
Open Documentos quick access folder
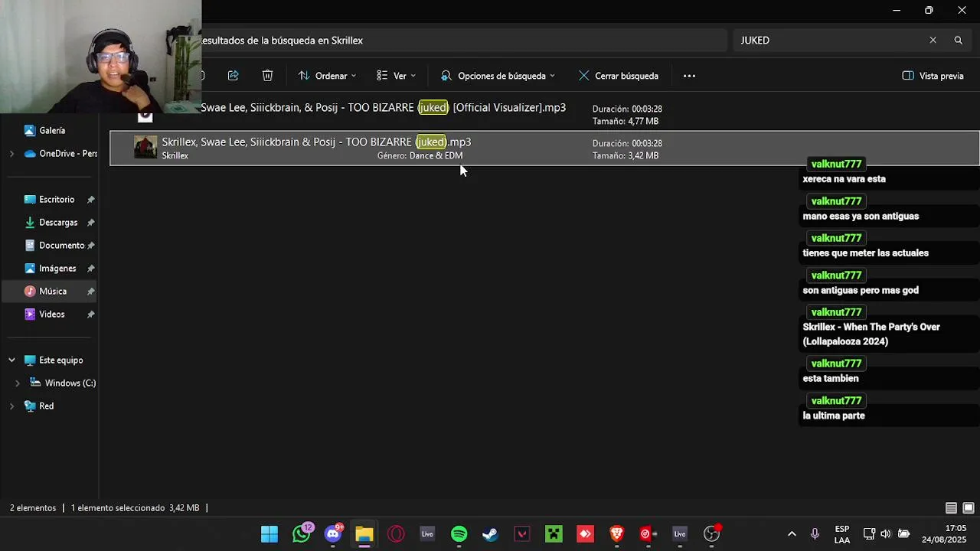point(54,246)
